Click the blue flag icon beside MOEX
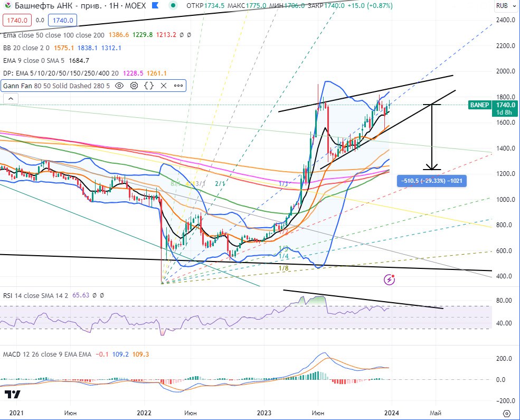 (155, 6)
